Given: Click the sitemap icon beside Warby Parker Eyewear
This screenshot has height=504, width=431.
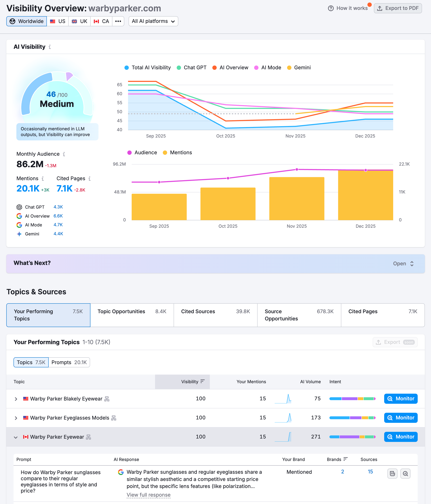Looking at the screenshot, I should (88, 437).
